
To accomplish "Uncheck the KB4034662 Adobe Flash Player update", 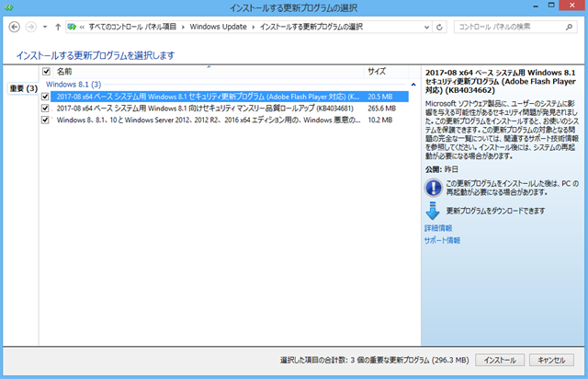I will coord(45,97).
